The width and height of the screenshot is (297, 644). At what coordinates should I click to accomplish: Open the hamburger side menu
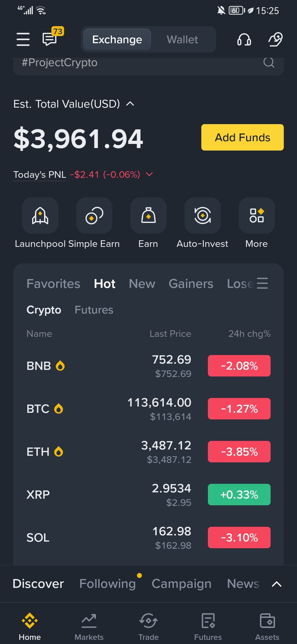23,39
